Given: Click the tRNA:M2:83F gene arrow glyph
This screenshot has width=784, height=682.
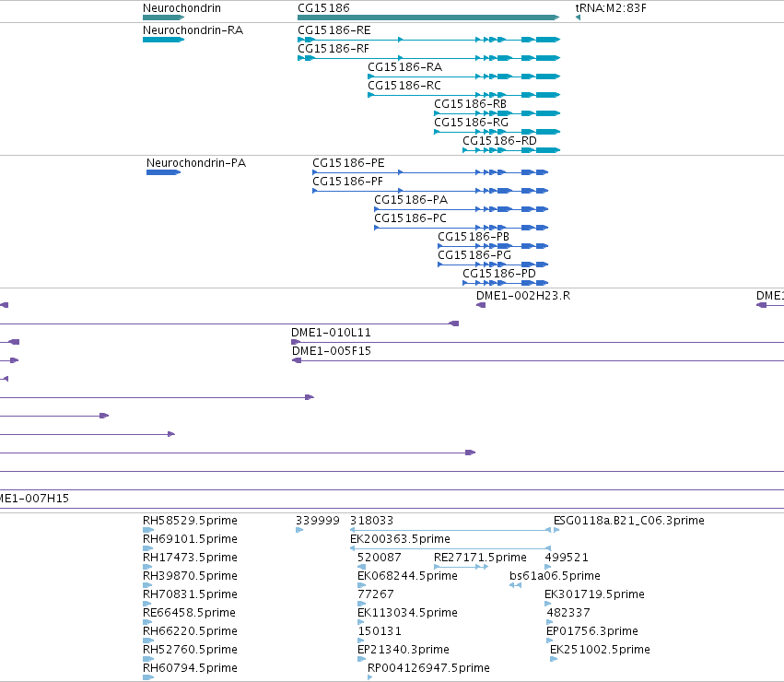Looking at the screenshot, I should pos(578,18).
